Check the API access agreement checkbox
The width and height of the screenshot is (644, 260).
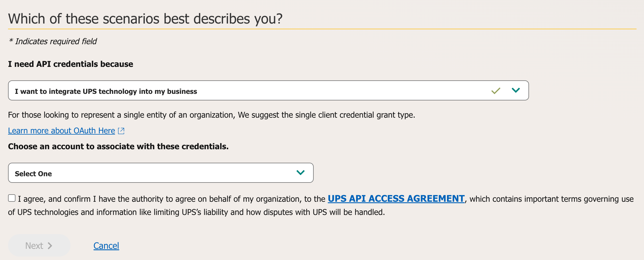click(x=12, y=198)
